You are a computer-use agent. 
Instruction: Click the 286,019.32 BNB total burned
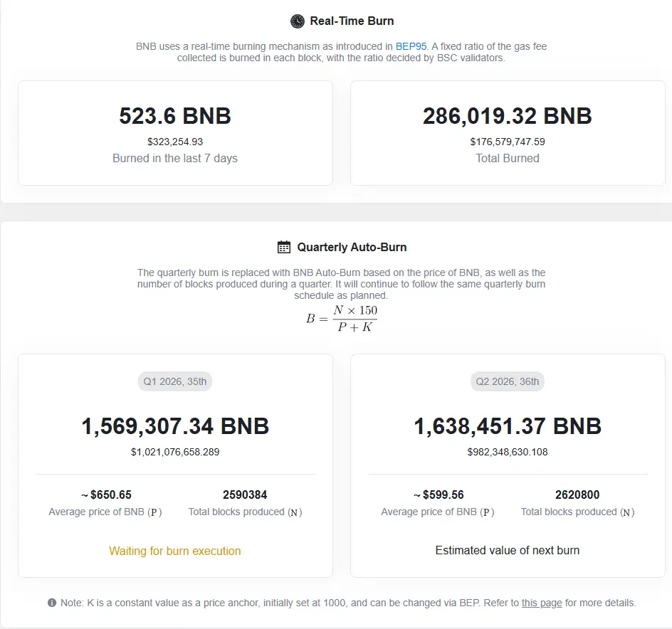[x=508, y=116]
